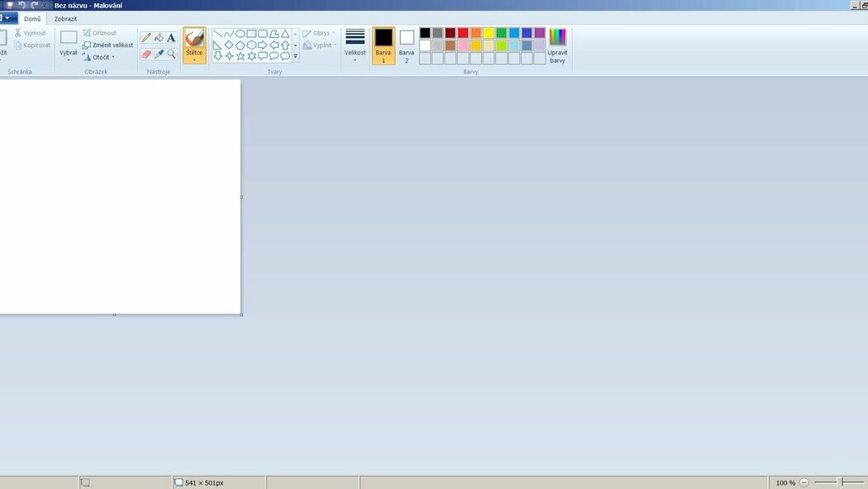The height and width of the screenshot is (489, 868).
Task: Expand the Otočit rotate dropdown
Action: 99,57
